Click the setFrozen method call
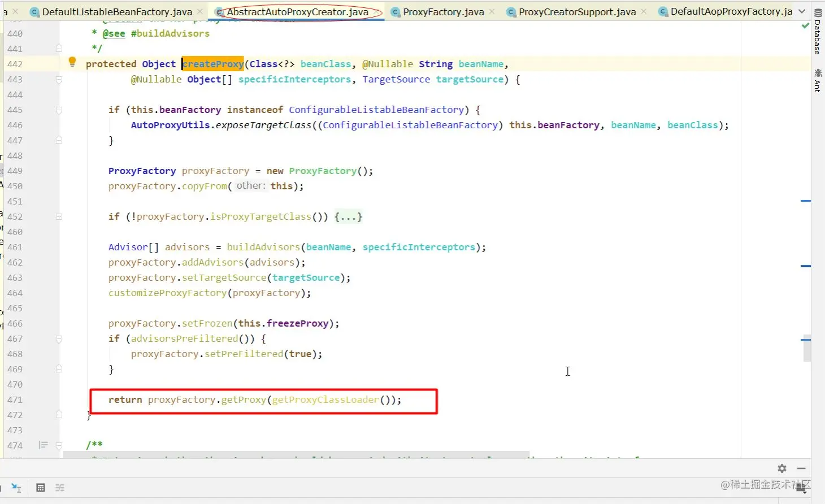Image resolution: width=825 pixels, height=504 pixels. click(207, 324)
